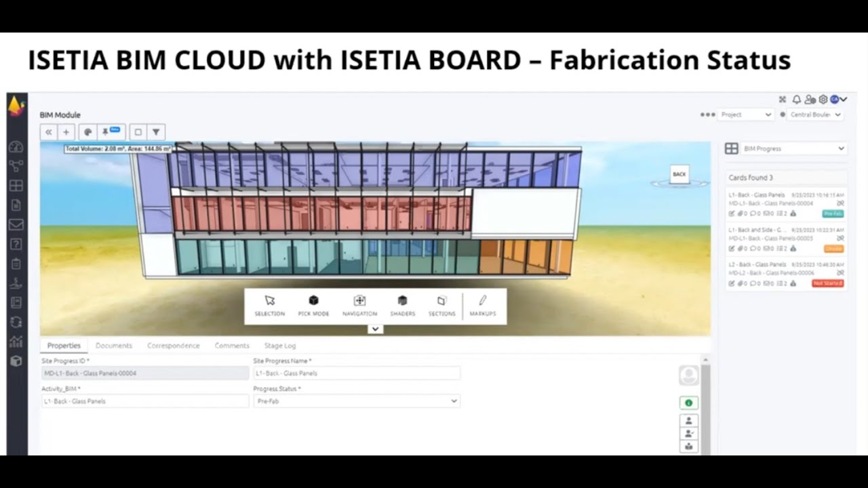Click the Site Progress Name field
Viewport: 868px width, 488px height.
[x=357, y=373]
